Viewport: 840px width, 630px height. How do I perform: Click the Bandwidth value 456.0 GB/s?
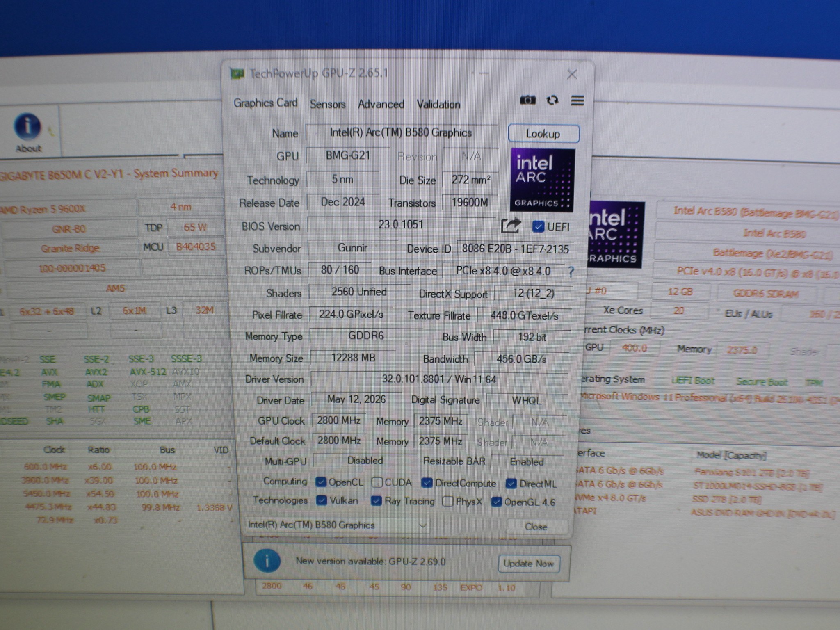point(521,359)
